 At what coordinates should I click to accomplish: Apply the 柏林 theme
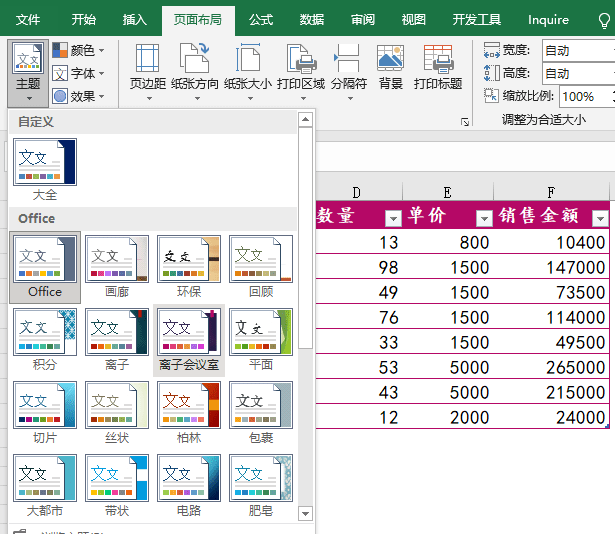click(189, 404)
